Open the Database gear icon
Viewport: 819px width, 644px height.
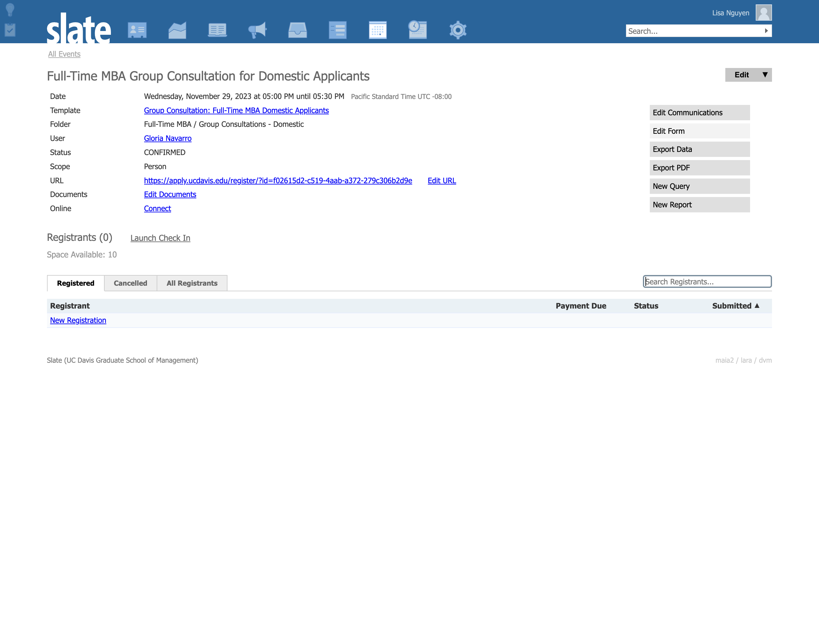pos(458,30)
